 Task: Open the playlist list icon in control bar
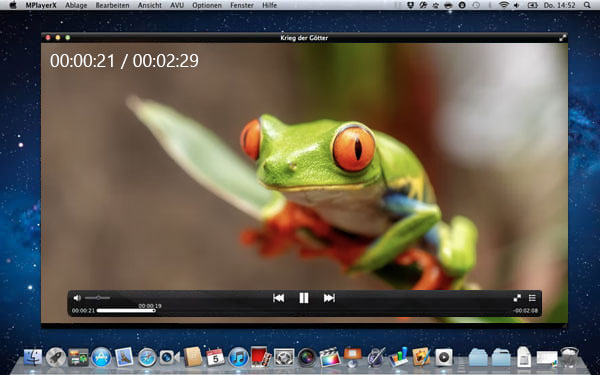[532, 298]
